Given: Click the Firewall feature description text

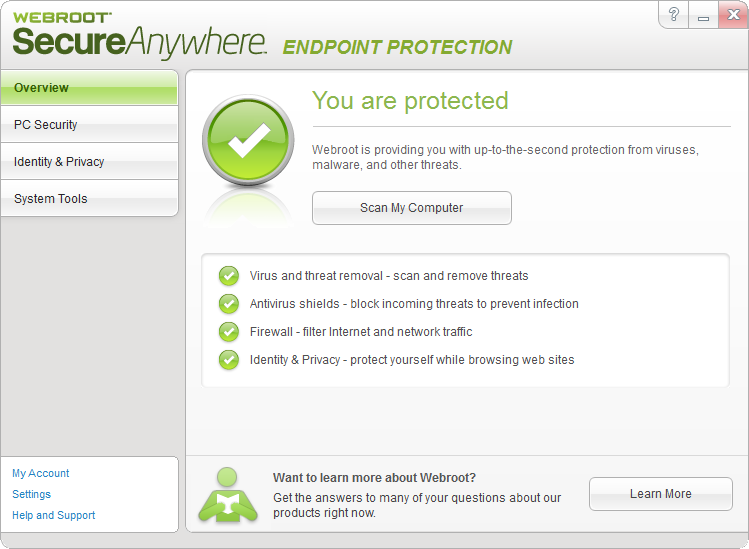Looking at the screenshot, I should tap(361, 332).
